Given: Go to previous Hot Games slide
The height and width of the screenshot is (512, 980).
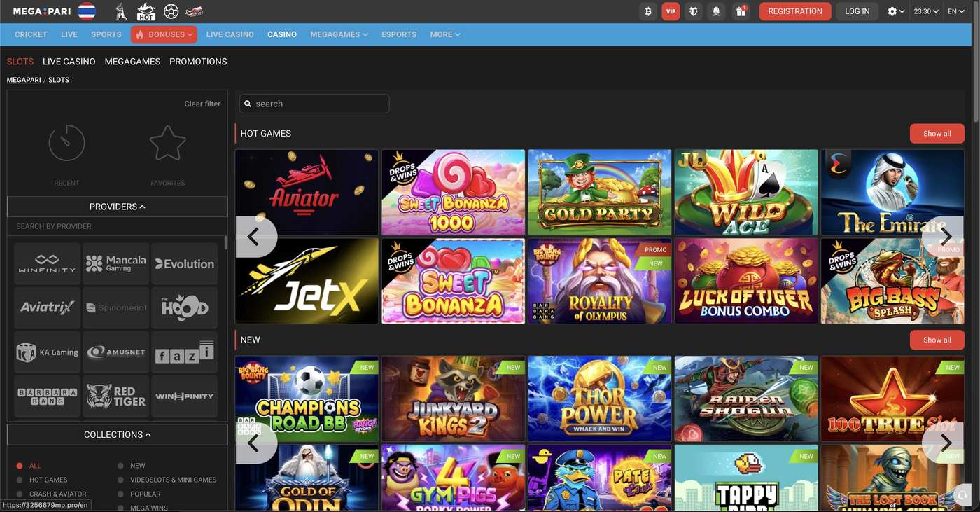Looking at the screenshot, I should coord(255,237).
